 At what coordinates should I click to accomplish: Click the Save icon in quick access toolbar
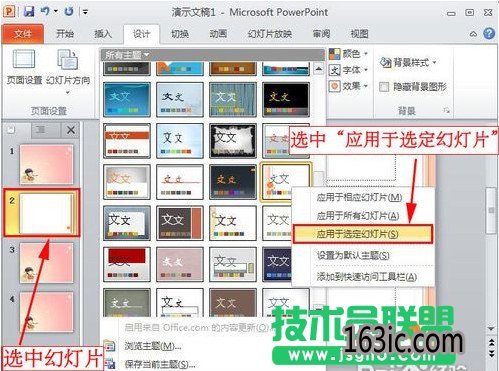click(29, 12)
